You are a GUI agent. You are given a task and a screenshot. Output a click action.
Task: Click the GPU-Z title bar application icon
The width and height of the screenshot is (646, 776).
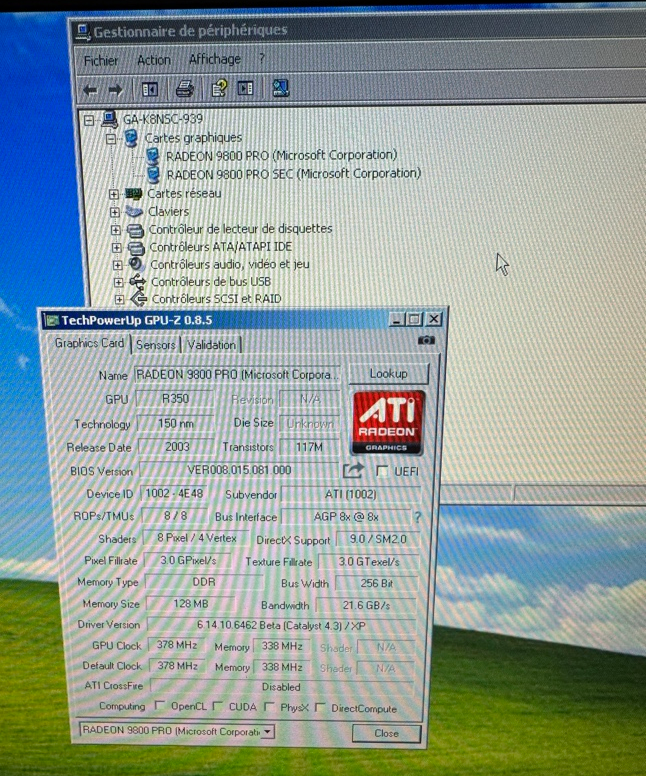51,321
